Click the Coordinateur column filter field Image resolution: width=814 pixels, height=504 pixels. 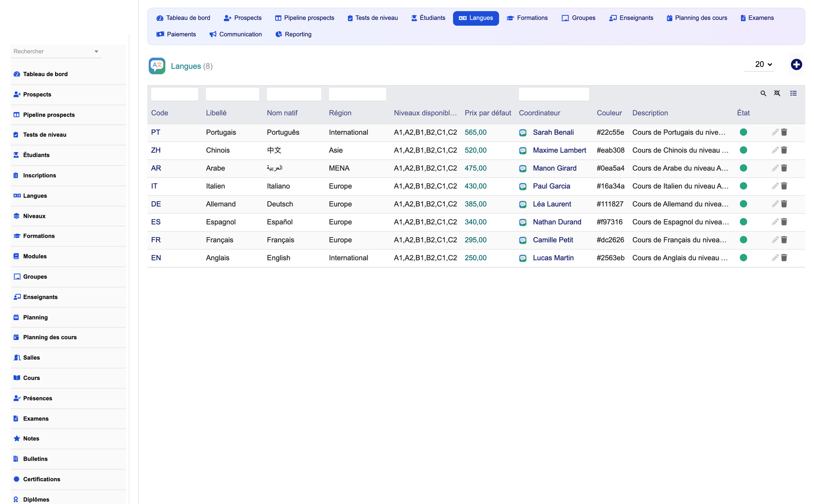[x=554, y=94]
